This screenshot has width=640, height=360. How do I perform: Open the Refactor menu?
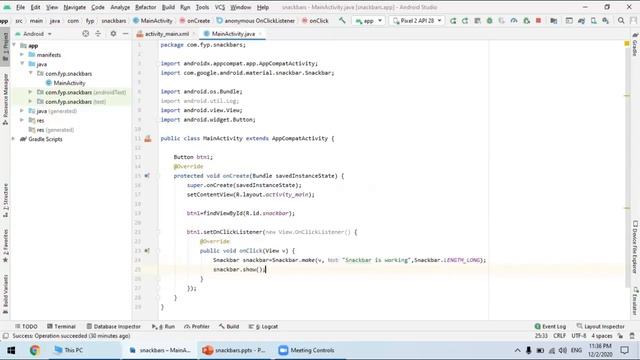coord(146,7)
